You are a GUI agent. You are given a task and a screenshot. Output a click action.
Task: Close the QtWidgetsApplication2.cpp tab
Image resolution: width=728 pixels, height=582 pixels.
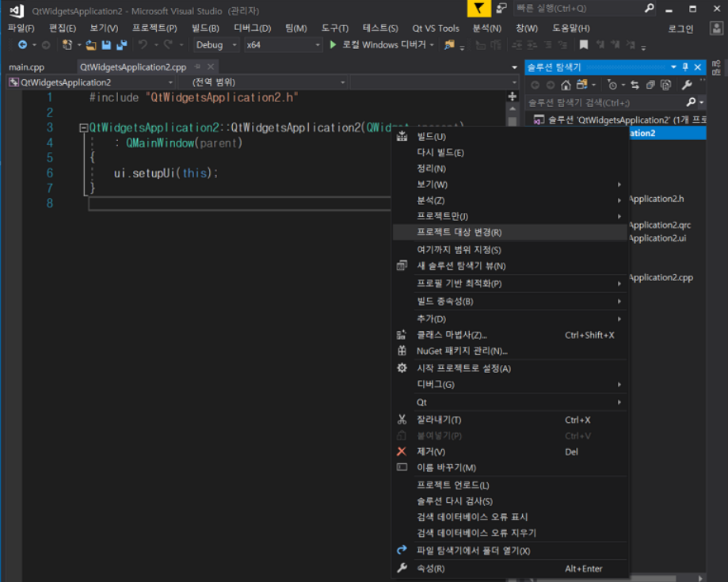(211, 67)
